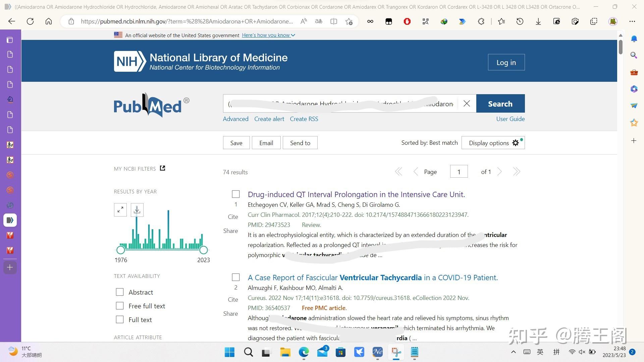The height and width of the screenshot is (362, 644).
Task: Expand 'Here's how you know' dropdown
Action: point(268,35)
